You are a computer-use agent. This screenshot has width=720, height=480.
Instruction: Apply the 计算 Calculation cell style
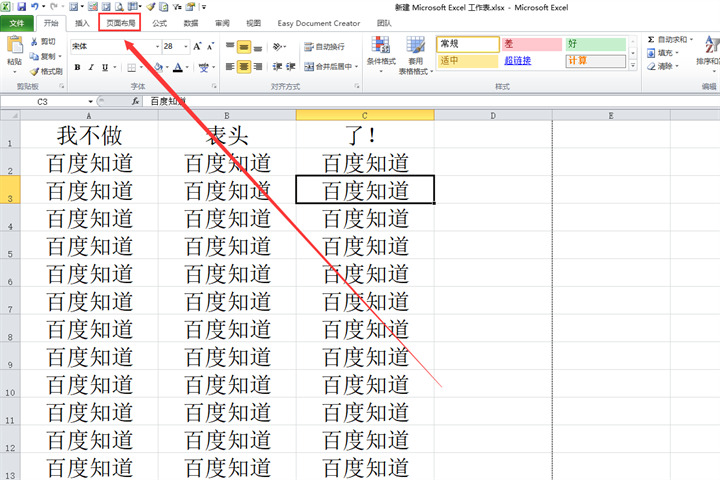(x=596, y=61)
